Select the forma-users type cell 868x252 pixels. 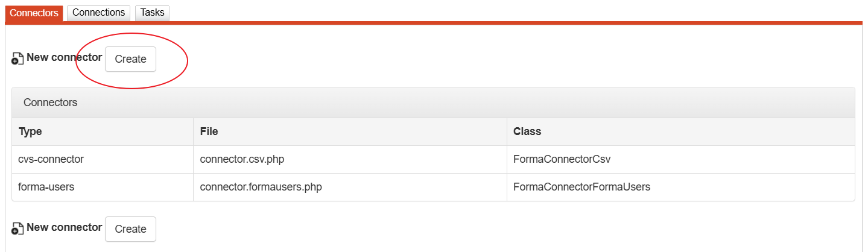(46, 187)
